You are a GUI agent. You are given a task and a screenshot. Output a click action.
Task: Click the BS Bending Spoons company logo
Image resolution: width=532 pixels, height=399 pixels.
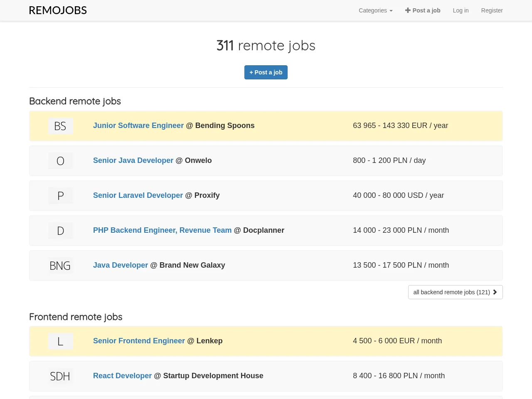pos(60,126)
